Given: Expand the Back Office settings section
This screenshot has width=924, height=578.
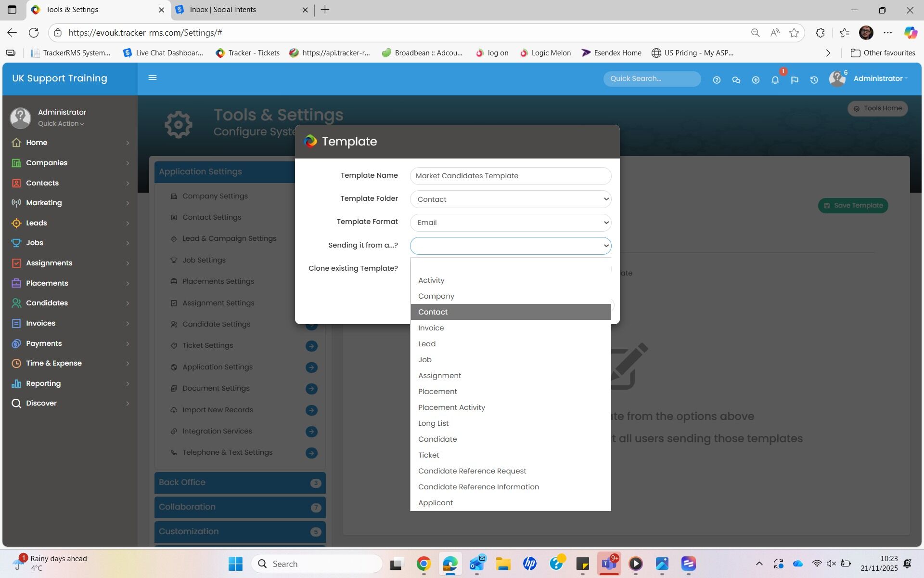Looking at the screenshot, I should [x=240, y=483].
